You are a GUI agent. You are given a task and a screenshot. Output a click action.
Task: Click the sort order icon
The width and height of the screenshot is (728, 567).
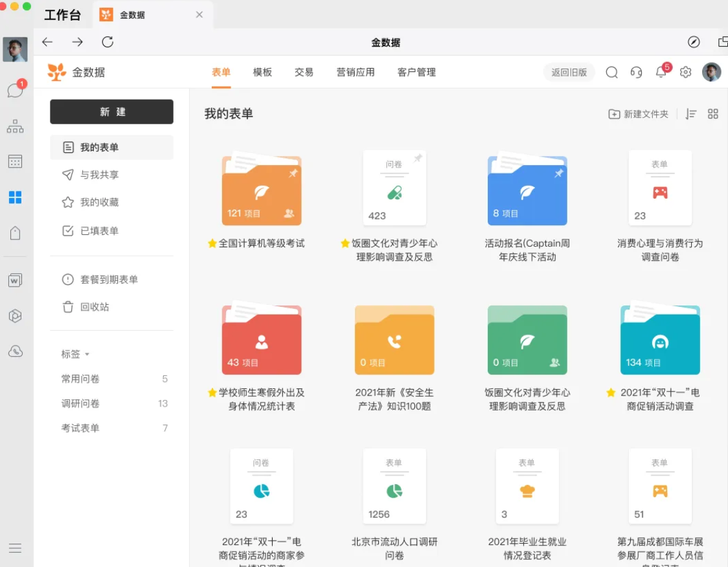(x=691, y=114)
